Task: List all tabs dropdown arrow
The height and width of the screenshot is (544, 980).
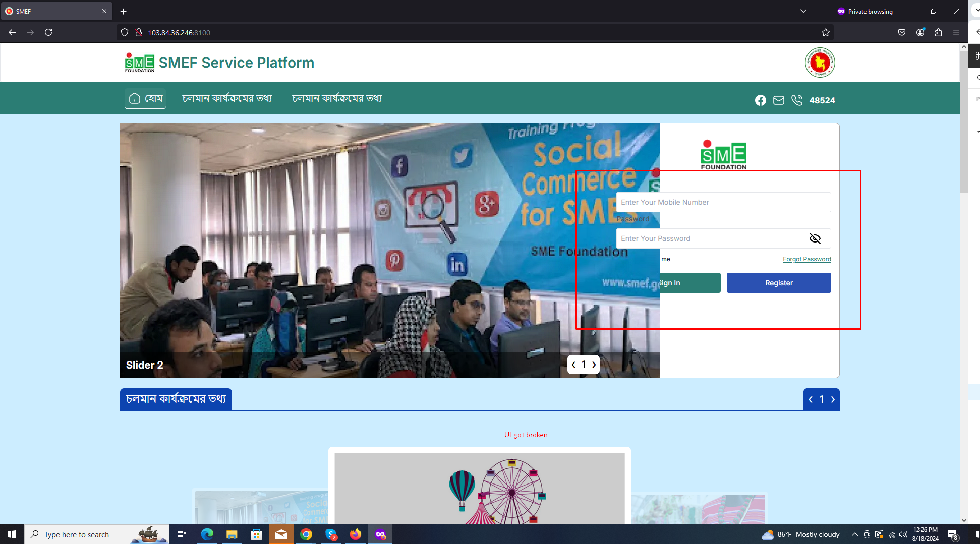Action: click(803, 11)
